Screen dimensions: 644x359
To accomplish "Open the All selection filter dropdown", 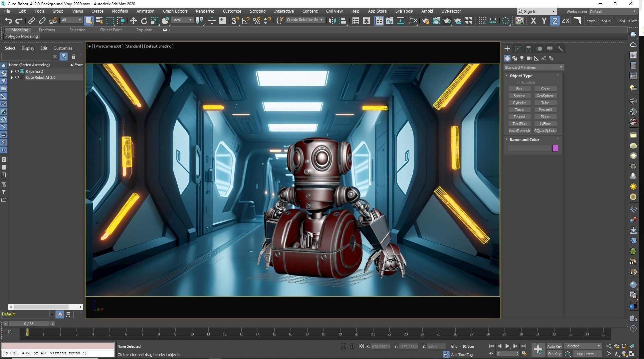I will pos(71,20).
